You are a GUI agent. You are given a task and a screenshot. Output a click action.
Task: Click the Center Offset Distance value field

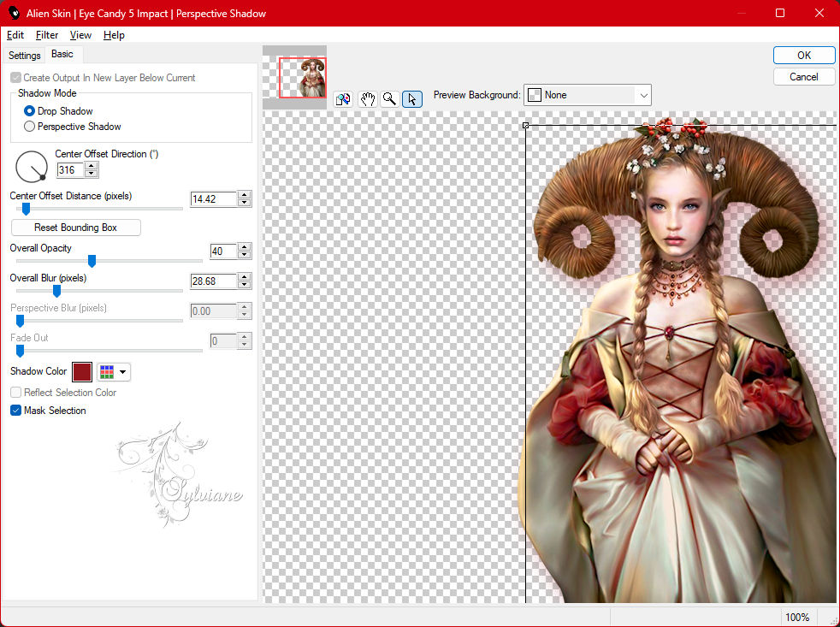click(x=213, y=198)
